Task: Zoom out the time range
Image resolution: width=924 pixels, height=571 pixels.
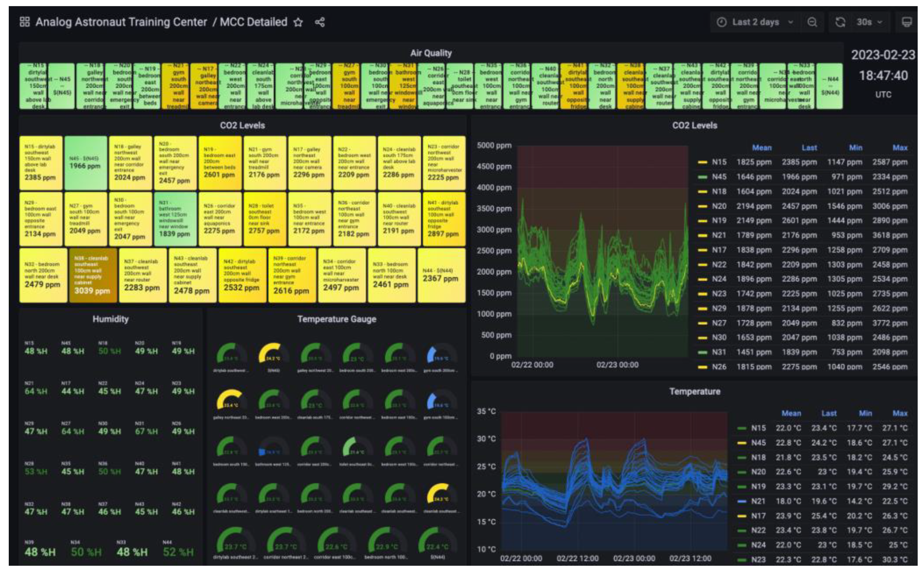Action: 812,22
